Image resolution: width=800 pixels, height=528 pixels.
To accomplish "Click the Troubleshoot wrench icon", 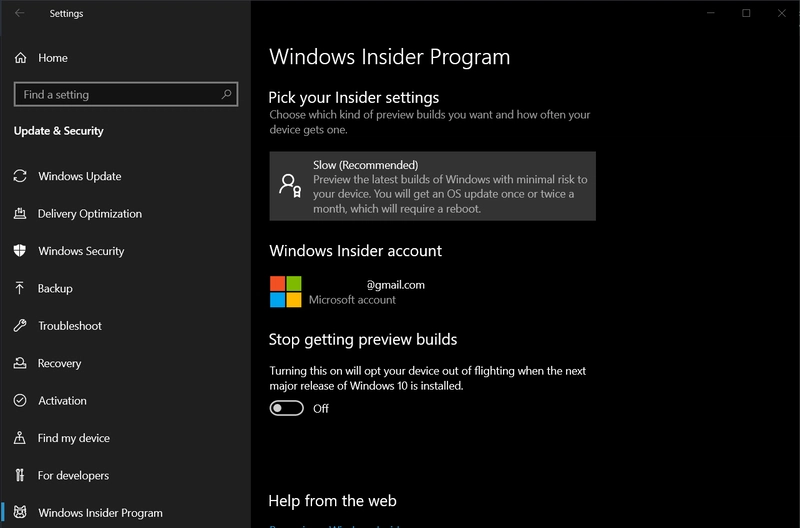I will click(x=20, y=325).
